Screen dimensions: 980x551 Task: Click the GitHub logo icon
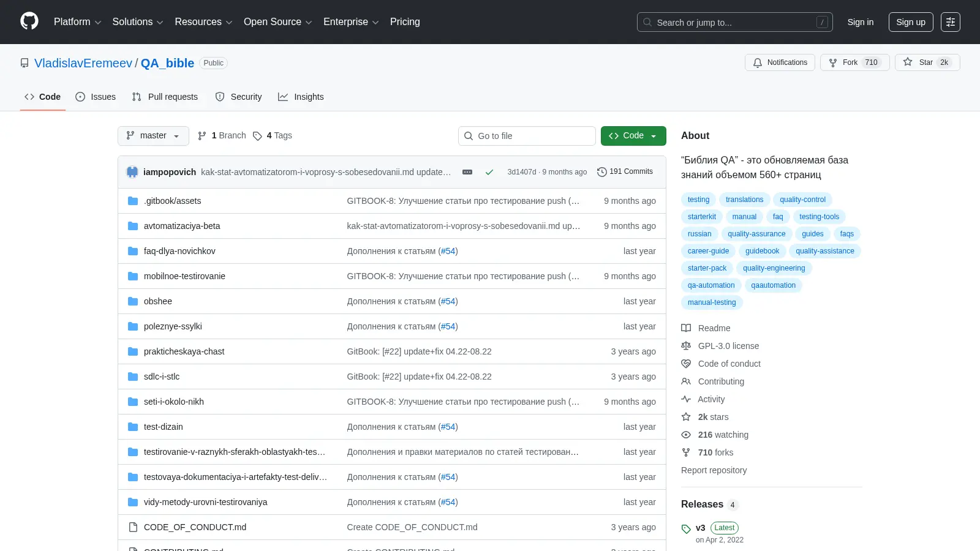[29, 21]
